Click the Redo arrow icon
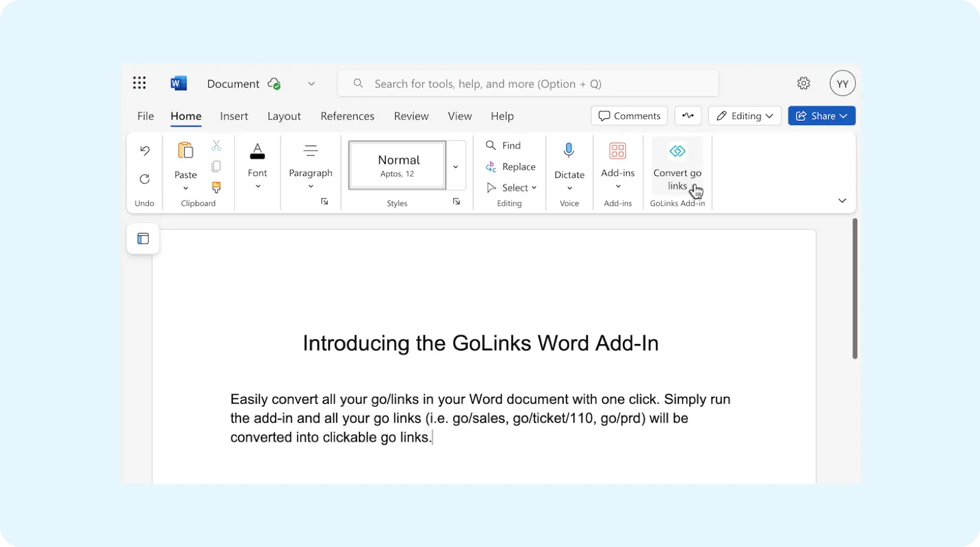 tap(144, 179)
